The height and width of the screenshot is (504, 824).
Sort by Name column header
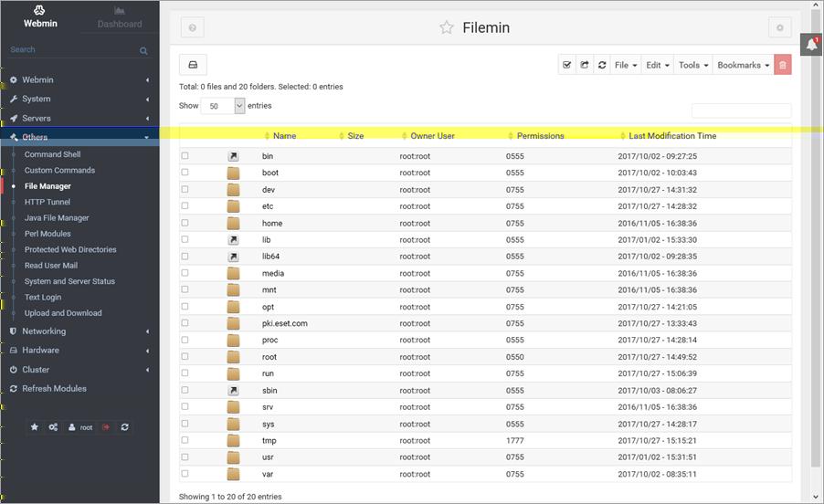point(284,136)
